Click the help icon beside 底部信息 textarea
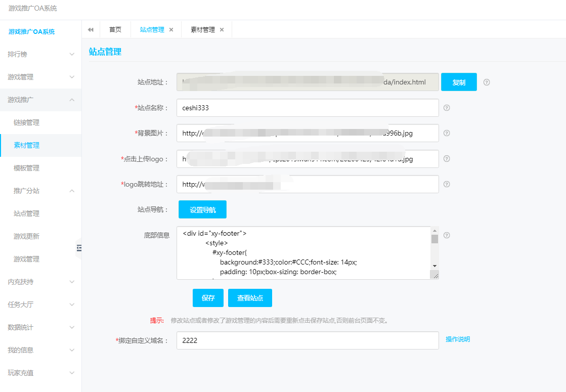This screenshot has height=392, width=566. 447,235
